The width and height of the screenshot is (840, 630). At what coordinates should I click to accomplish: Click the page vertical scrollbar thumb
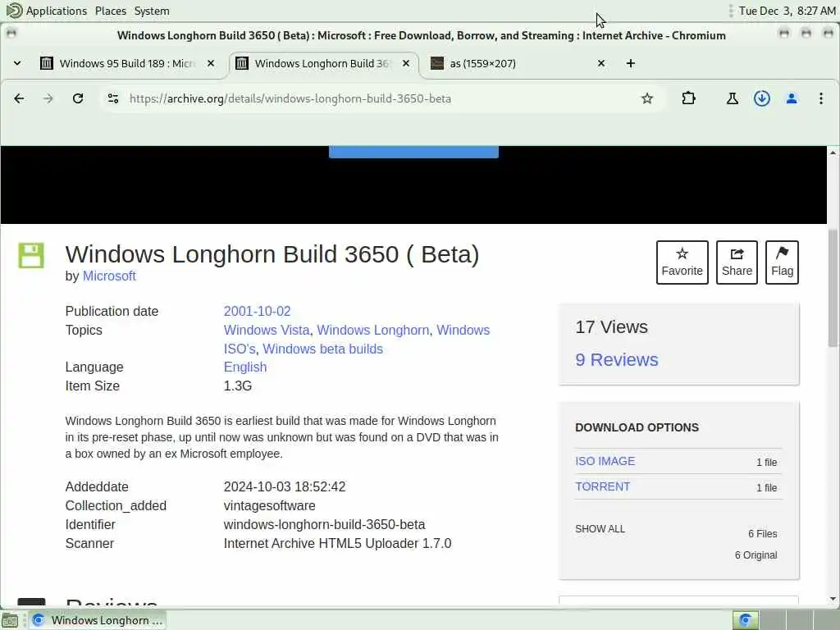[x=833, y=288]
